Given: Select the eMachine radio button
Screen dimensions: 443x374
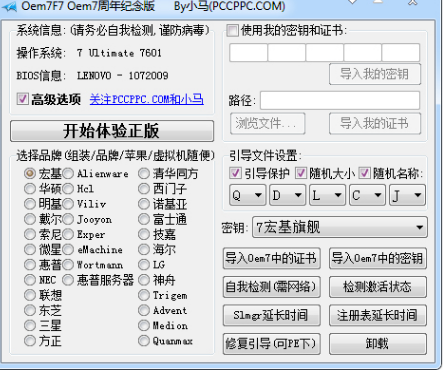Looking at the screenshot, I should (68, 249).
